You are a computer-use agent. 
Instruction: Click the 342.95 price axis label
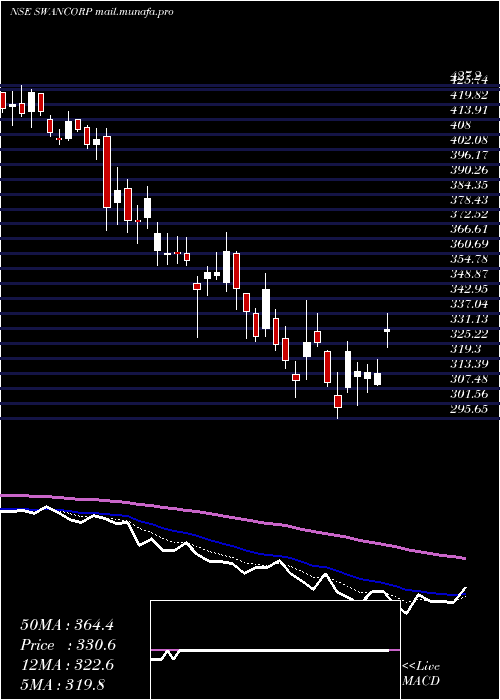tap(470, 289)
